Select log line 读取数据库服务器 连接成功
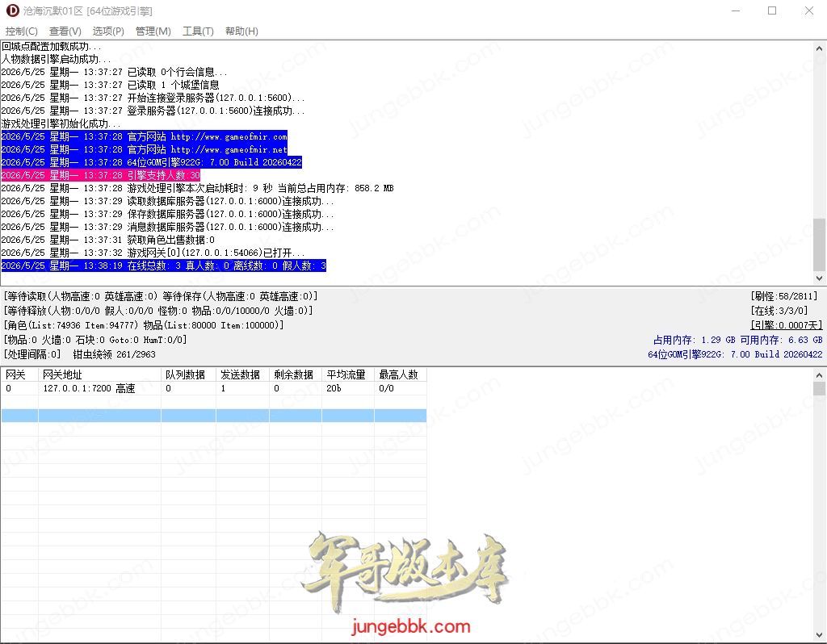The height and width of the screenshot is (644, 827). (x=168, y=201)
